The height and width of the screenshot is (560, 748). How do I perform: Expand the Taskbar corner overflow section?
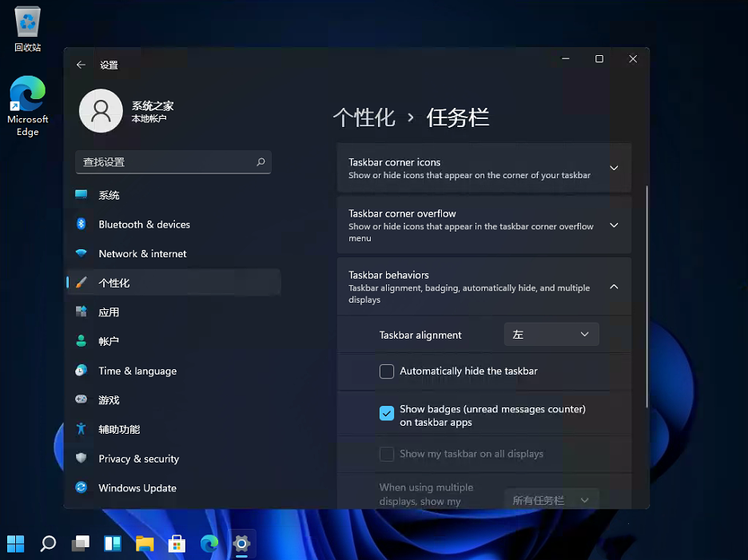click(614, 224)
